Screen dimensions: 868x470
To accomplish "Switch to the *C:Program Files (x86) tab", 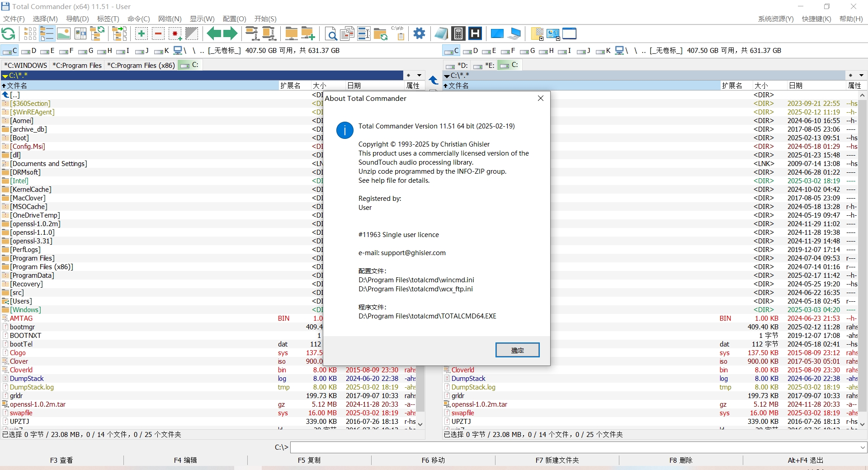I will pos(141,65).
